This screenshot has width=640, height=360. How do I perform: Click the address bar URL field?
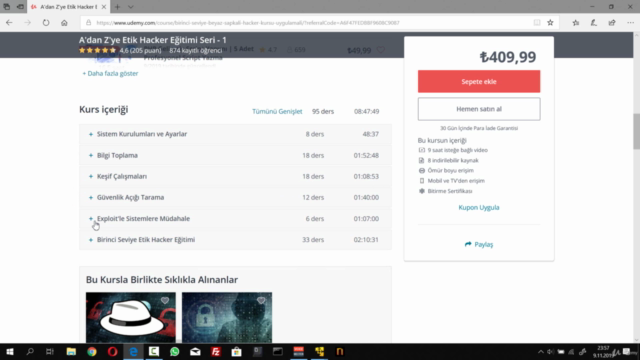point(306,23)
